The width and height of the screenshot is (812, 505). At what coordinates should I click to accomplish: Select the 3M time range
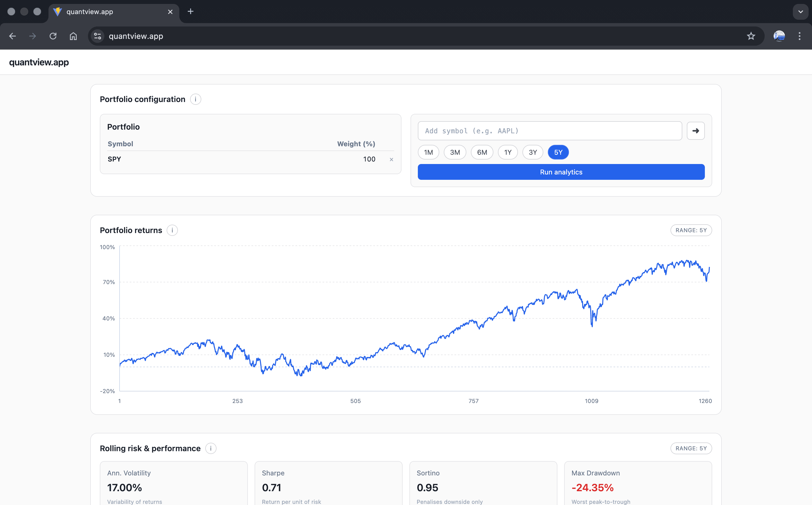click(x=455, y=152)
